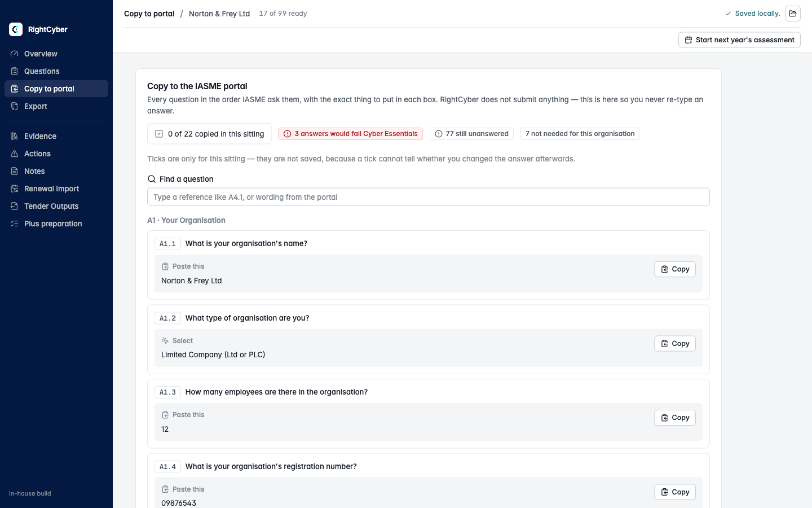Viewport: 812px width, 508px height.
Task: Click the info icon beside 77 still unanswered
Action: tap(439, 134)
